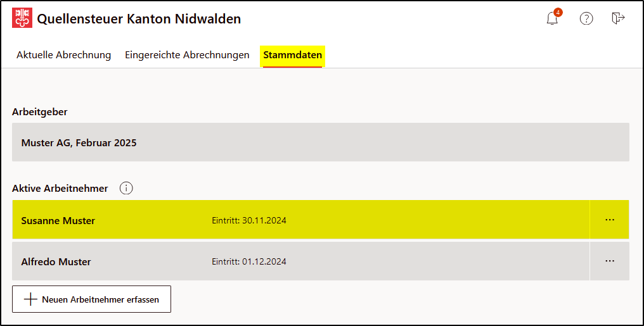
Task: Select the Susanne Muster employee row
Action: [300, 220]
